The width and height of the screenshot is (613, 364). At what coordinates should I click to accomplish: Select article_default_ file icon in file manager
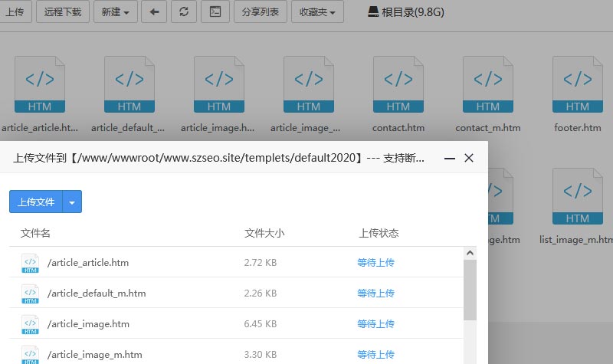pos(129,84)
